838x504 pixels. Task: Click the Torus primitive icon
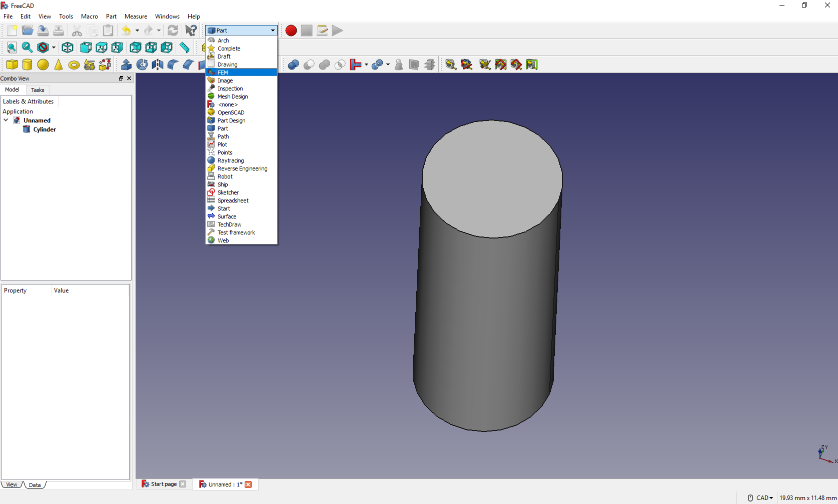(x=74, y=65)
